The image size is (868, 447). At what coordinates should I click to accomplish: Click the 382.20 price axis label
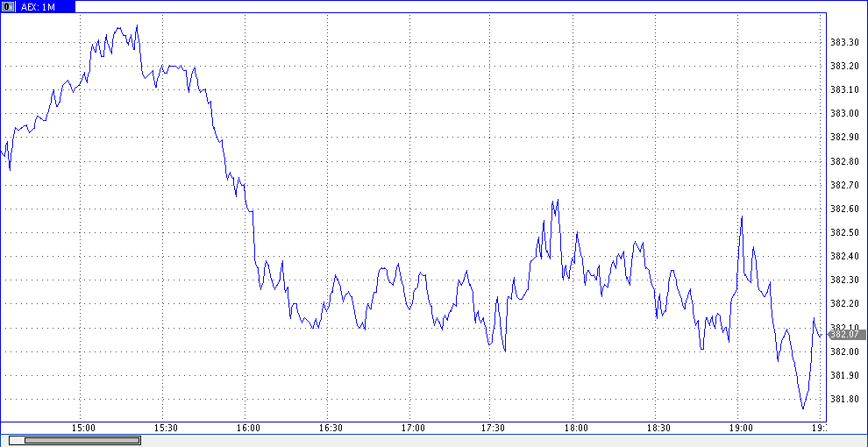tap(844, 304)
